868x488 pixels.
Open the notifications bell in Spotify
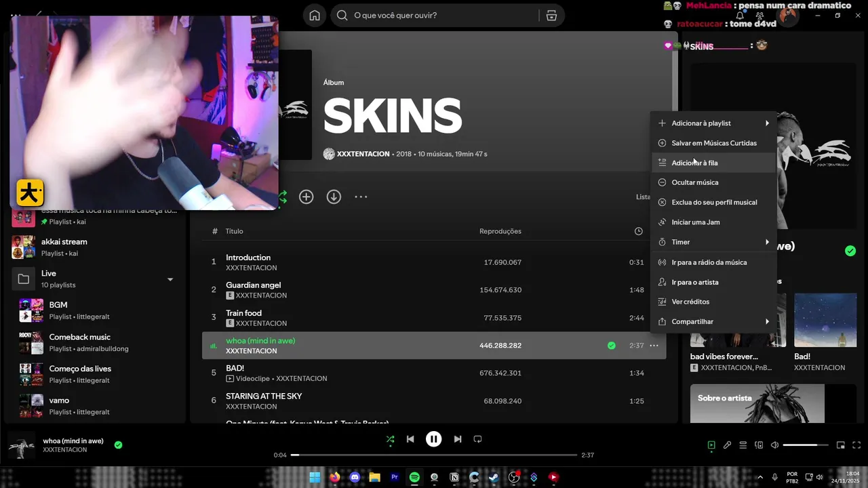740,16
